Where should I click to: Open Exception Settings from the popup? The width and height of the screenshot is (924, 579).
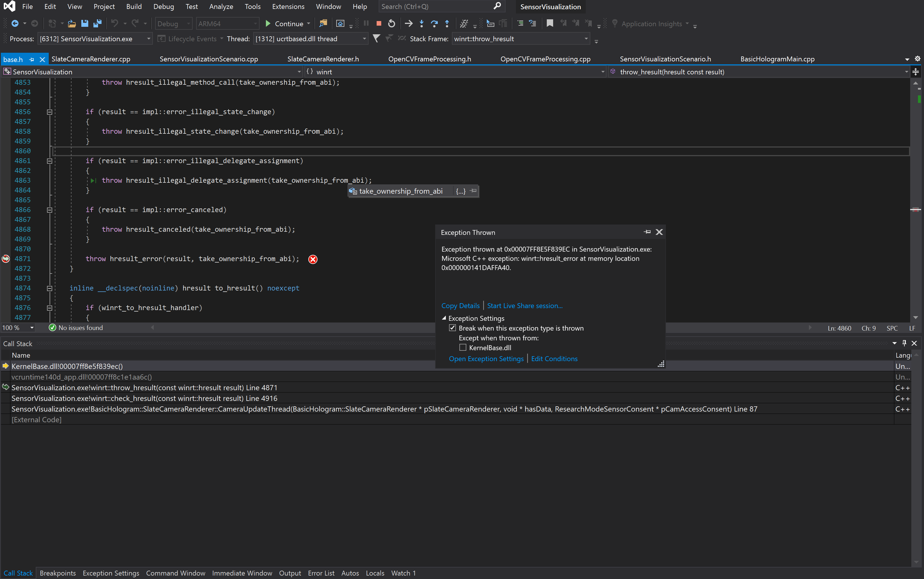pos(486,359)
